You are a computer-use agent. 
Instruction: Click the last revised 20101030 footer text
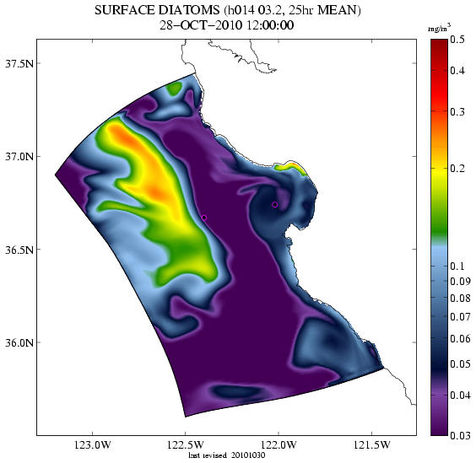(227, 455)
